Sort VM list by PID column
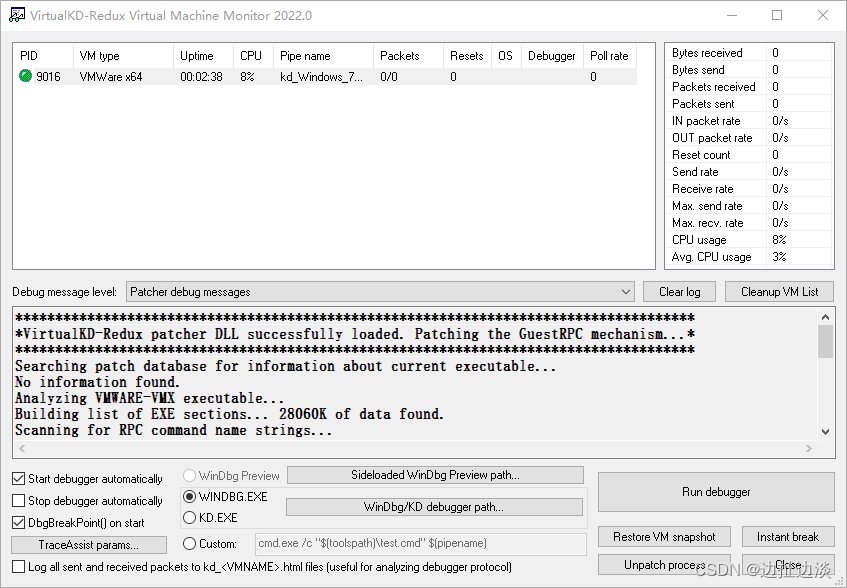This screenshot has height=588, width=847. pyautogui.click(x=43, y=56)
